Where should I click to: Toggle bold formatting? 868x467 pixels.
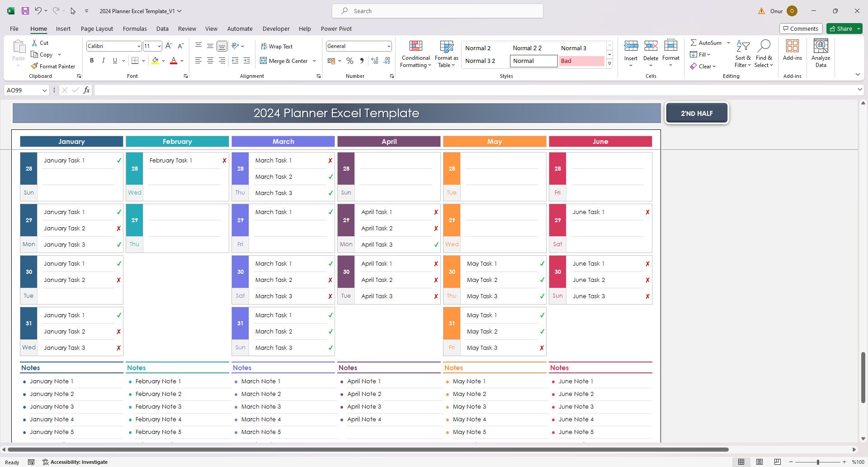(92, 60)
